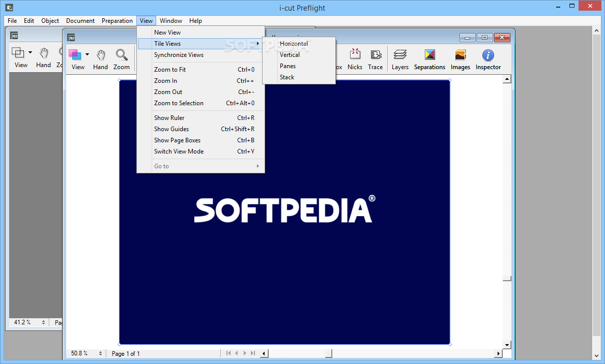Viewport: 605px width, 364px height.
Task: Click main window scrollbar up arrow
Action: 597,31
